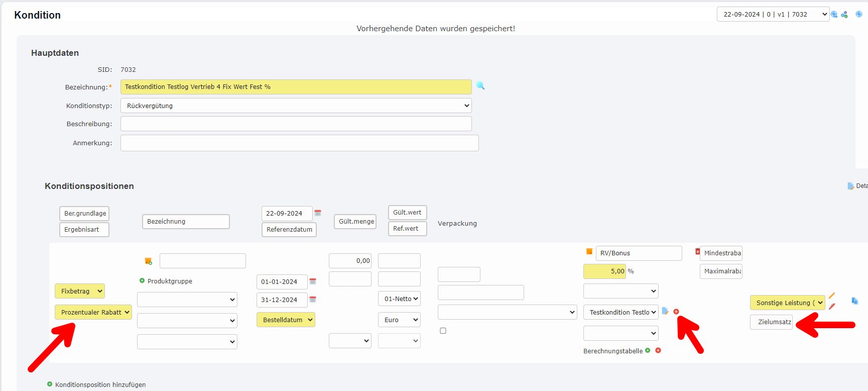This screenshot has width=868, height=391.
Task: Click gears with checkmark icon at top
Action: click(x=844, y=15)
